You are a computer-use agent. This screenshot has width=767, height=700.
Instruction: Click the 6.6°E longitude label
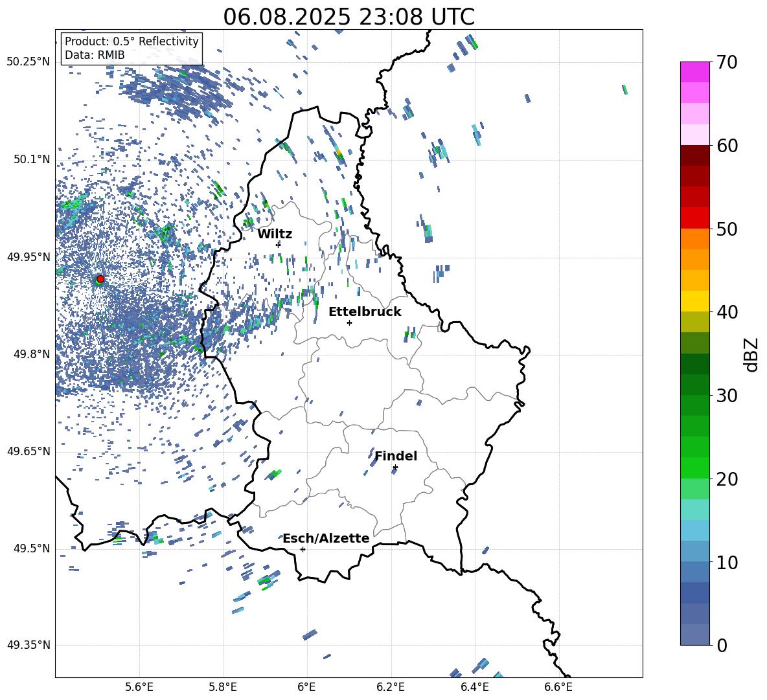[558, 687]
